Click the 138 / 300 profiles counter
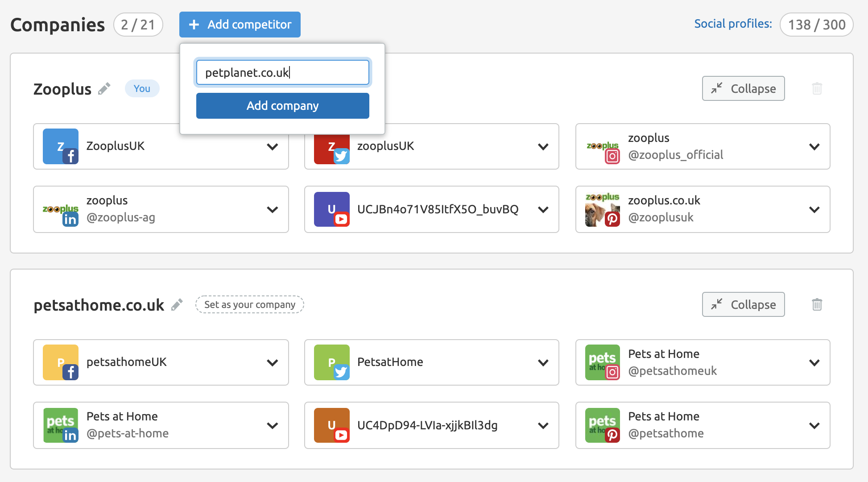Image resolution: width=868 pixels, height=482 pixels. tap(817, 25)
